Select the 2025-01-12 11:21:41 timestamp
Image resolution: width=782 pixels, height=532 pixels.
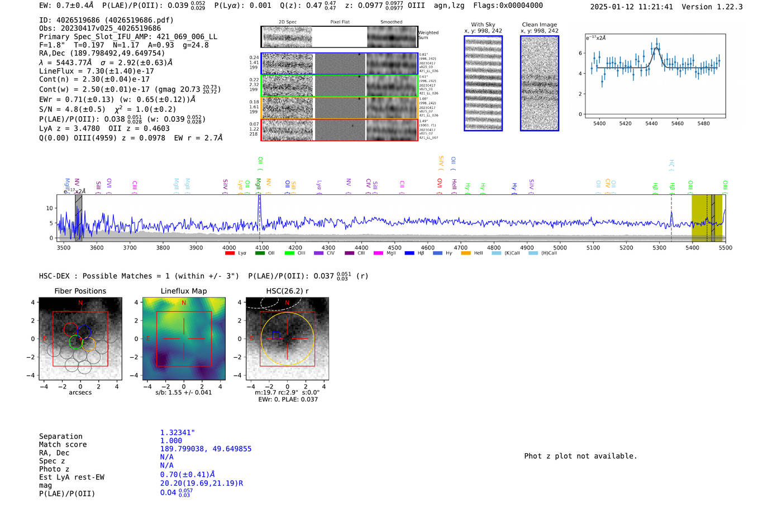632,7
